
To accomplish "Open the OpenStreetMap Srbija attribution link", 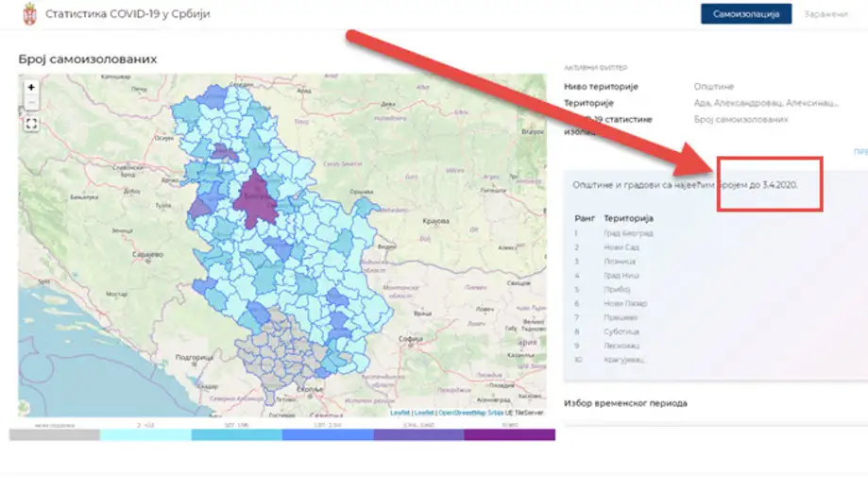I will point(470,413).
